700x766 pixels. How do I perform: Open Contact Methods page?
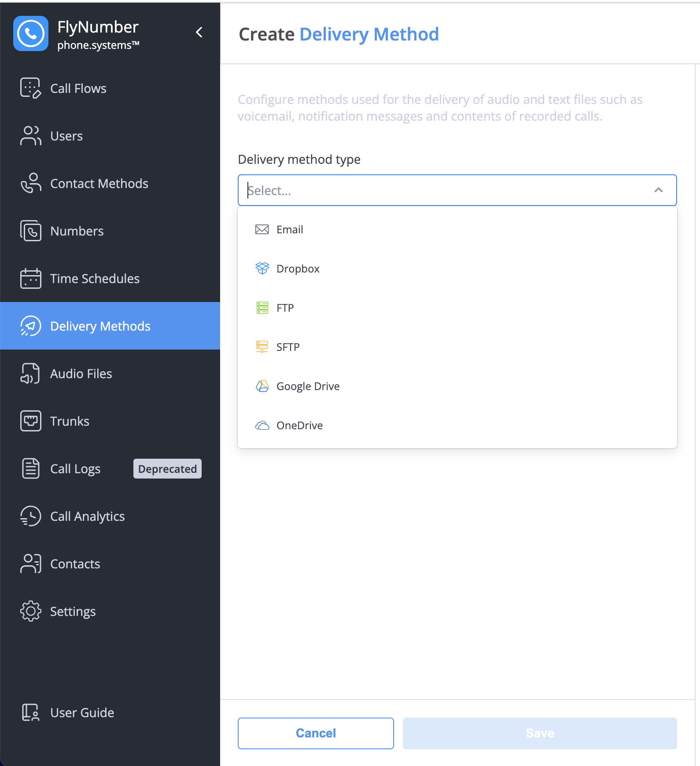tap(110, 183)
